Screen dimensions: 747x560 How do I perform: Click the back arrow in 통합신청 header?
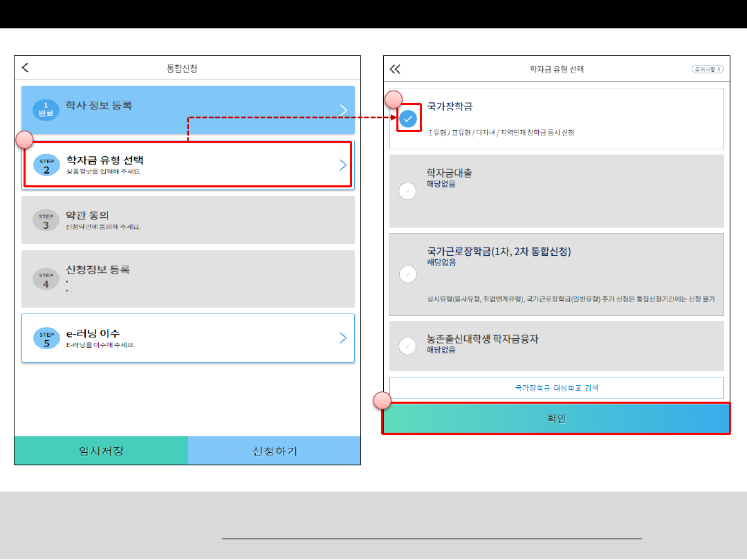coord(26,68)
